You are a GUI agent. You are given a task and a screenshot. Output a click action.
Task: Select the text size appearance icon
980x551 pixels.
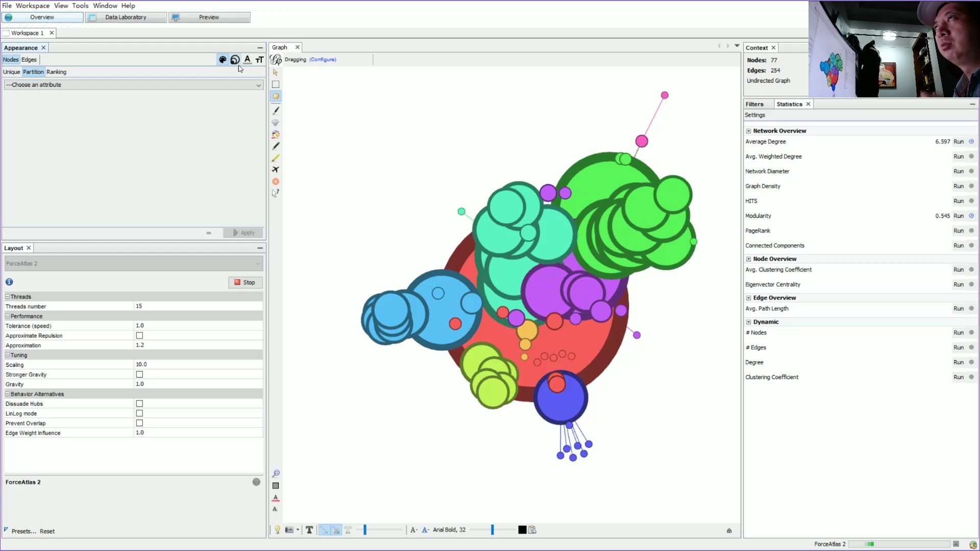tap(260, 59)
